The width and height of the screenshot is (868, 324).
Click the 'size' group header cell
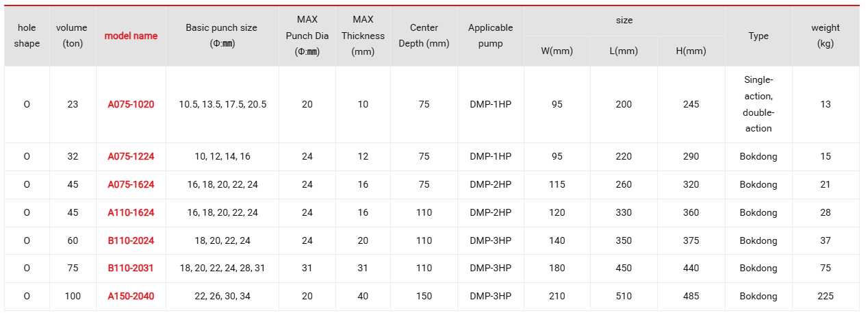[624, 21]
